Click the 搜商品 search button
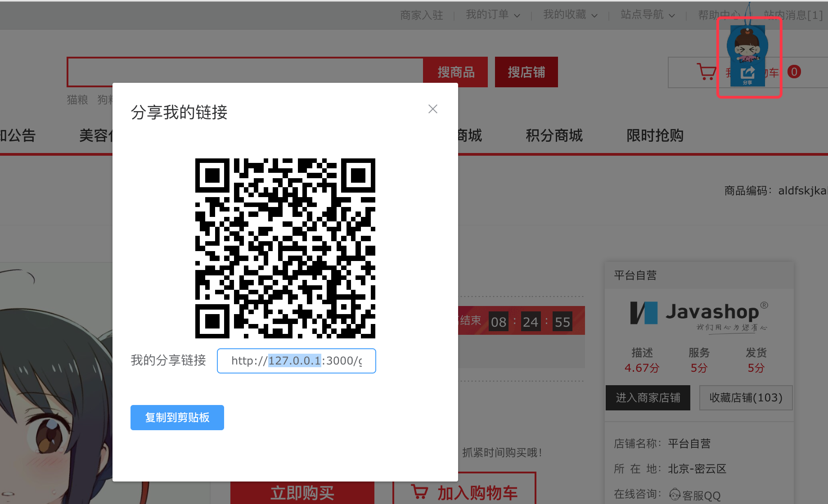 tap(456, 72)
